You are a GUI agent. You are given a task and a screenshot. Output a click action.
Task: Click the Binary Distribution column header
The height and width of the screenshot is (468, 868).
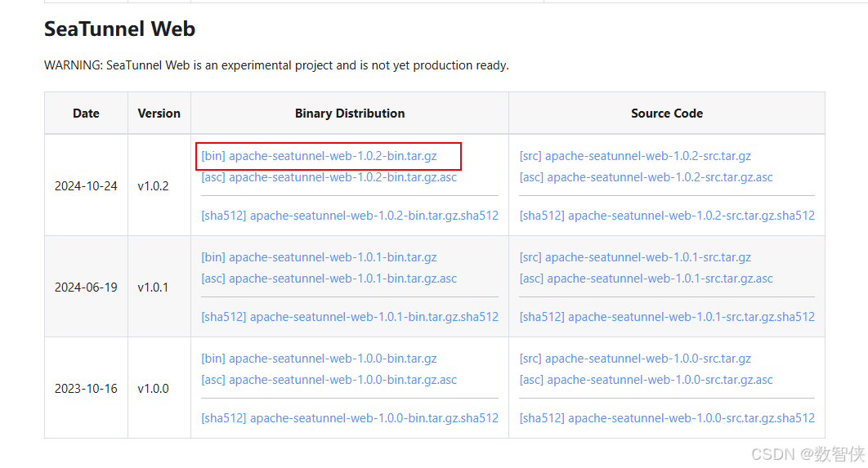pyautogui.click(x=350, y=114)
